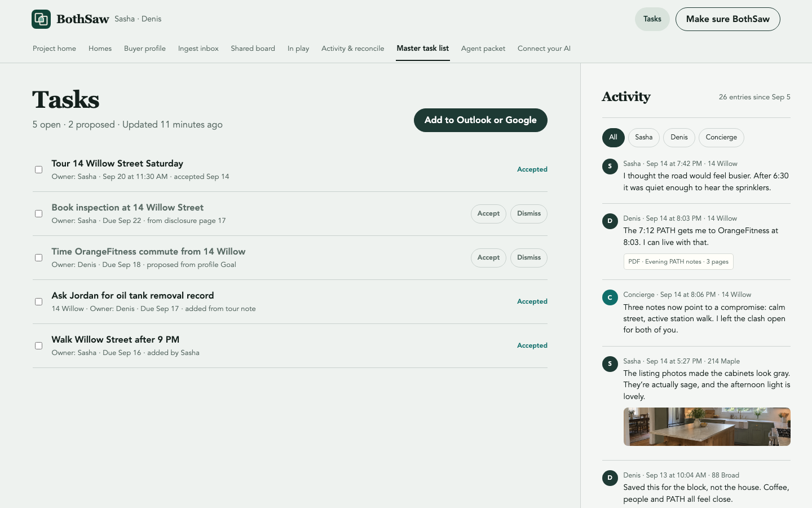Image resolution: width=812 pixels, height=508 pixels.
Task: Click Add to Outlook or Google
Action: coord(480,120)
